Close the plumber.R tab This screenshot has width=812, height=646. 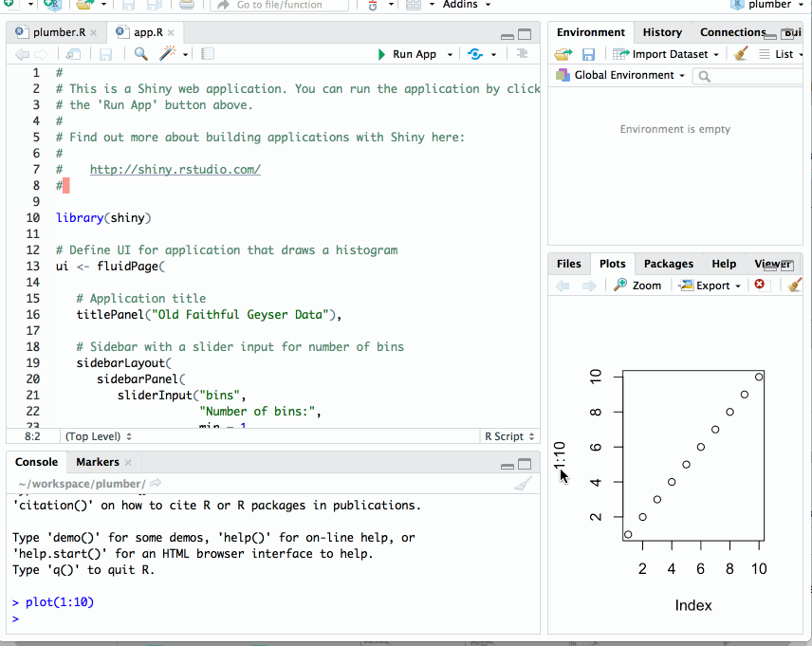(93, 32)
